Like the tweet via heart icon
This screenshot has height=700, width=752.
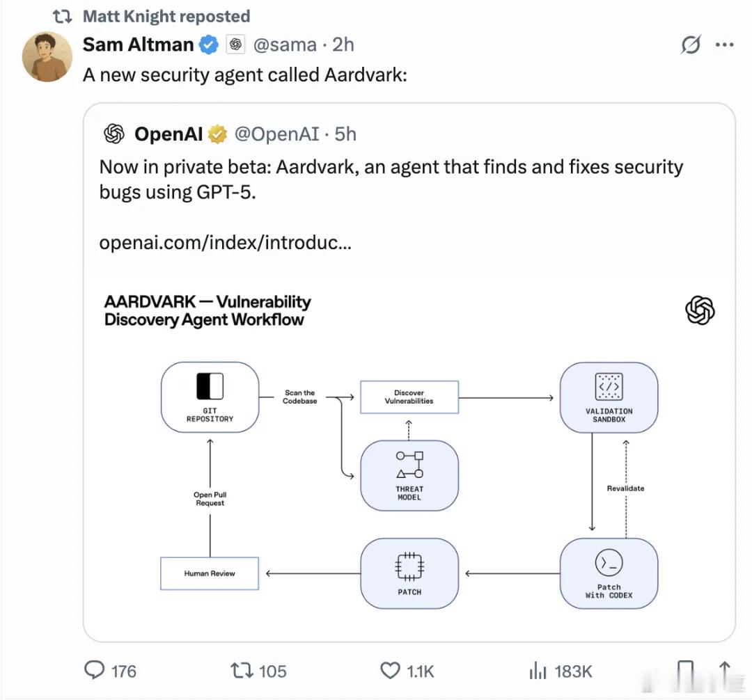[390, 671]
